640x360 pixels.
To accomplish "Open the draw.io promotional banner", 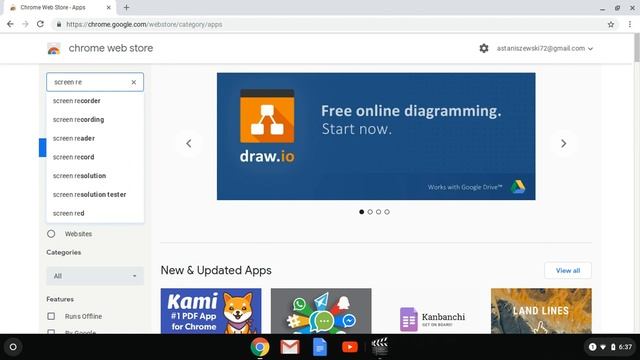I will (376, 136).
